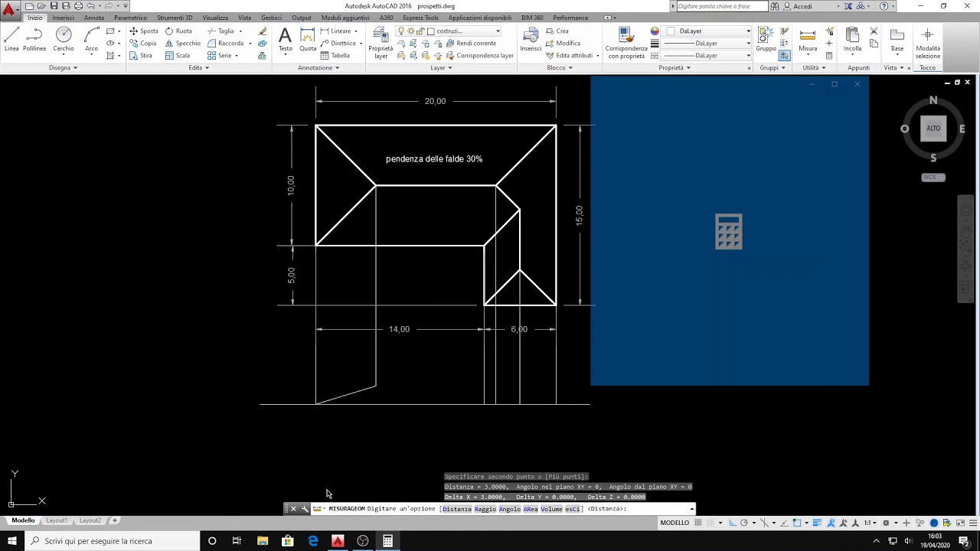Select the Linea drawing tool
The image size is (980, 551).
click(11, 39)
